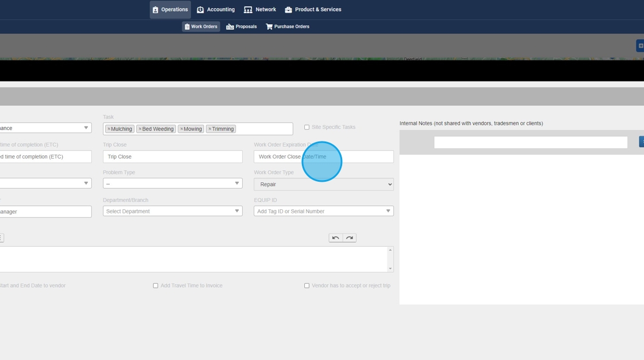
Task: Open the dropdown left of Problem Type
Action: click(x=45, y=183)
